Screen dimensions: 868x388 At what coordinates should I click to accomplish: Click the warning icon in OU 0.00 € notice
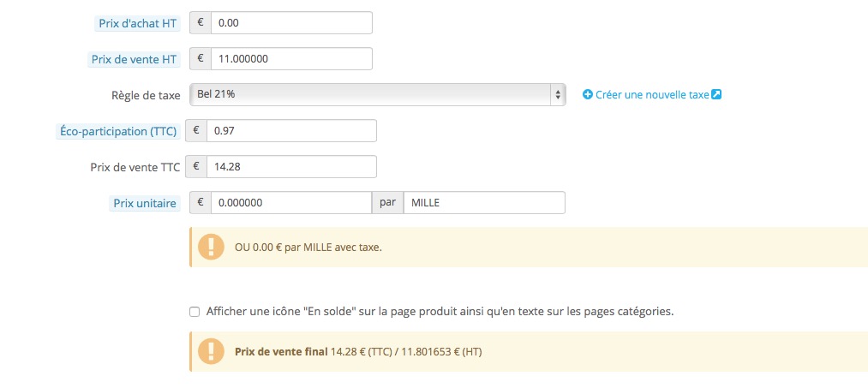click(211, 247)
